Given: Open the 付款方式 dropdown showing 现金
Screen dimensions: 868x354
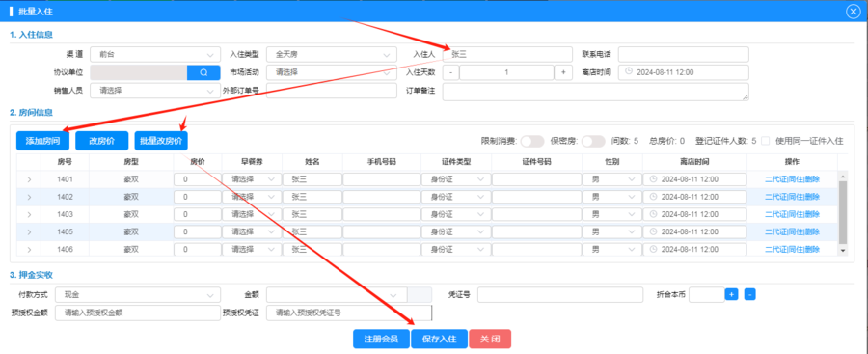Looking at the screenshot, I should click(x=137, y=295).
